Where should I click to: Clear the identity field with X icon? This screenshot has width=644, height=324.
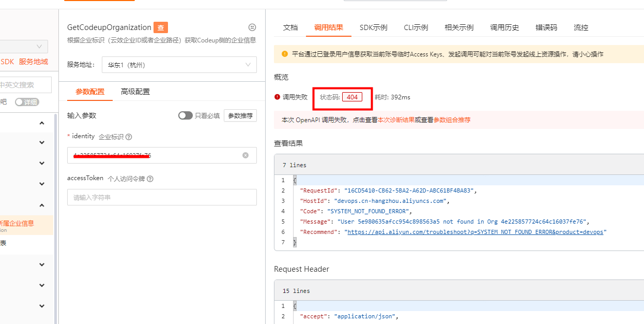[x=246, y=155]
